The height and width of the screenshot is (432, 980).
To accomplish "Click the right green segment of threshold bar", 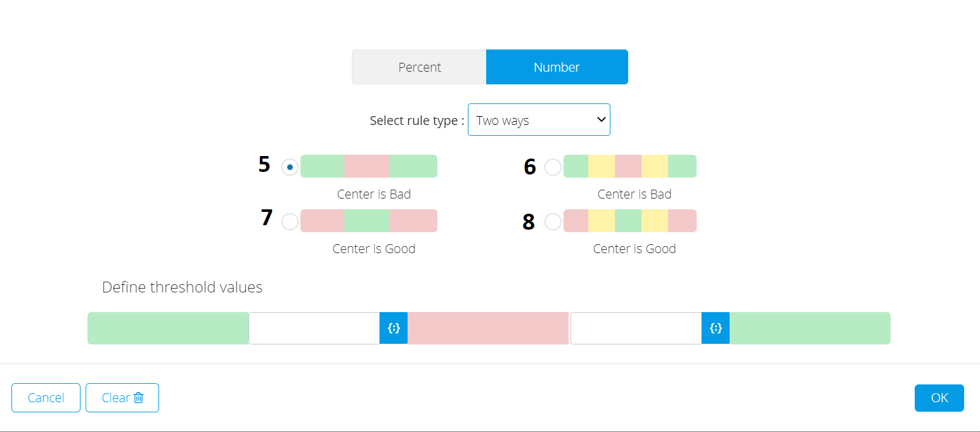I will [x=810, y=328].
